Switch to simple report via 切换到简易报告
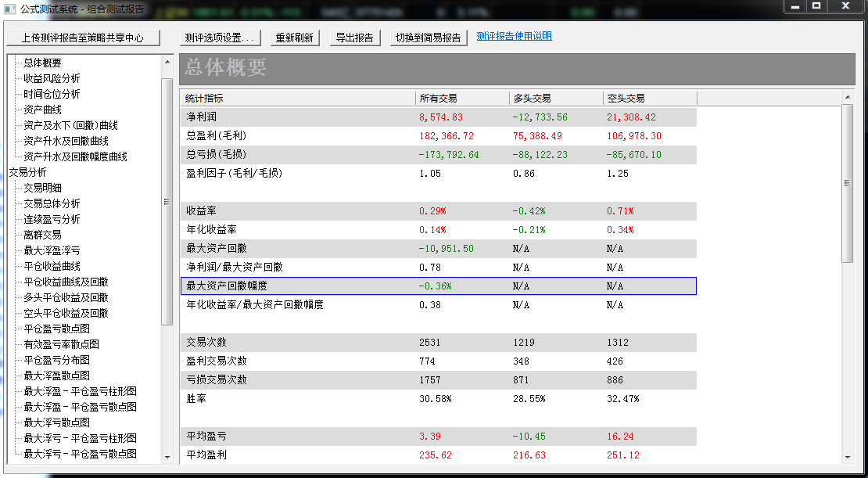The image size is (868, 478). 429,38
